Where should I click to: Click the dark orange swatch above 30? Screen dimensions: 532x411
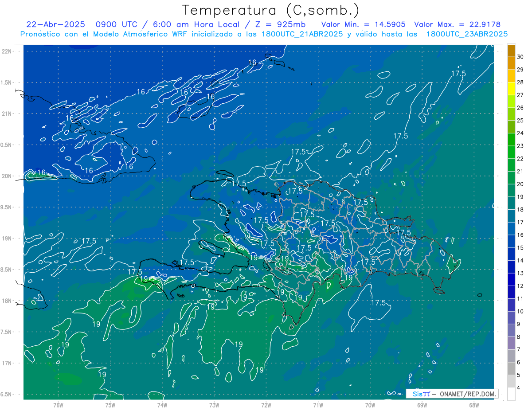coord(511,51)
